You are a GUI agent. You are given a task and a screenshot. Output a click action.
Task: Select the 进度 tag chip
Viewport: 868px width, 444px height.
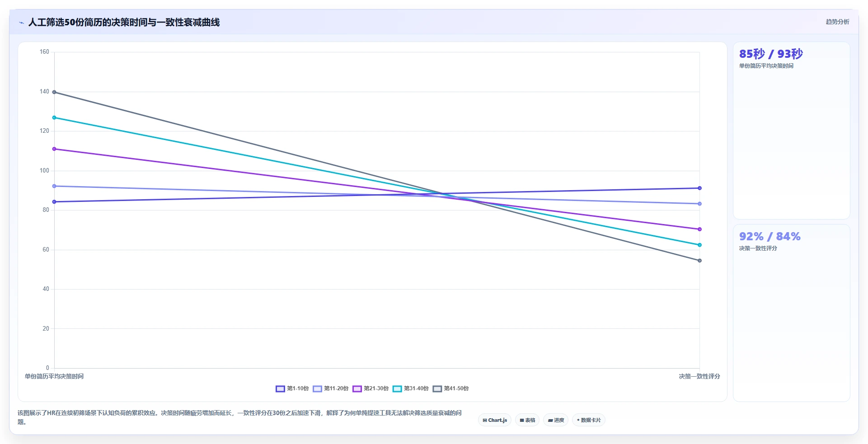tap(556, 420)
